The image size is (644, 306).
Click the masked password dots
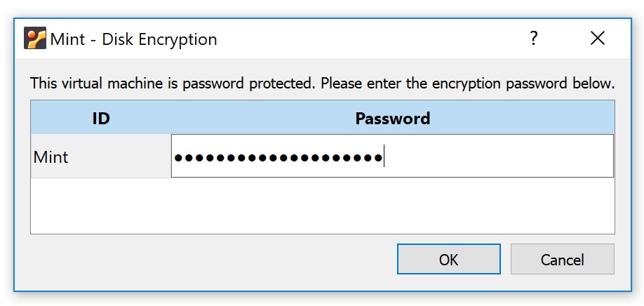tap(278, 158)
